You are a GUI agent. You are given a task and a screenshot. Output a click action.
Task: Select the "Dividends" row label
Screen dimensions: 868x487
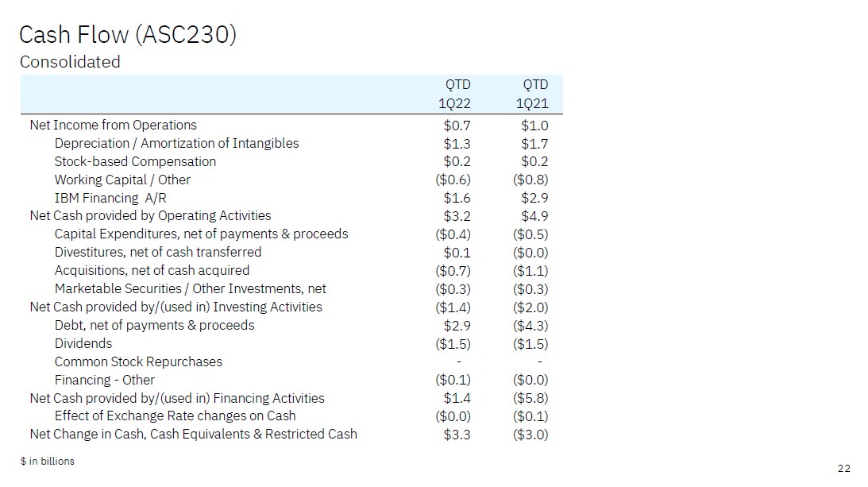coord(83,343)
